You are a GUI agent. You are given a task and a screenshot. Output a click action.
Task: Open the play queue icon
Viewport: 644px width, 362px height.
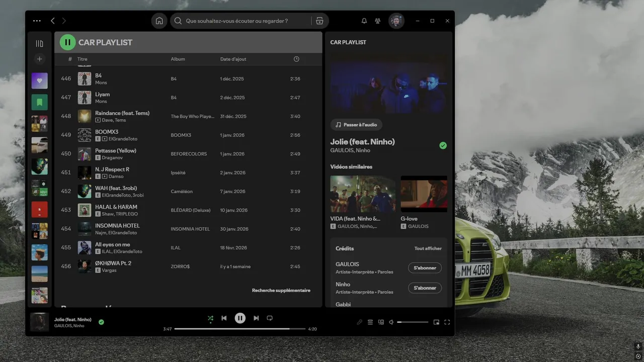tap(370, 322)
